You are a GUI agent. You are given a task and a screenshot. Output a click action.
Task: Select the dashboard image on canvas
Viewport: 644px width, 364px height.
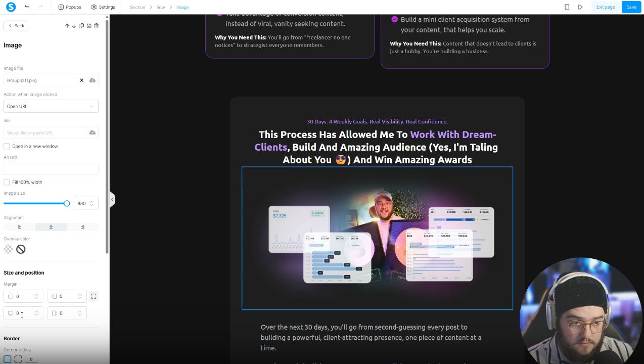377,238
